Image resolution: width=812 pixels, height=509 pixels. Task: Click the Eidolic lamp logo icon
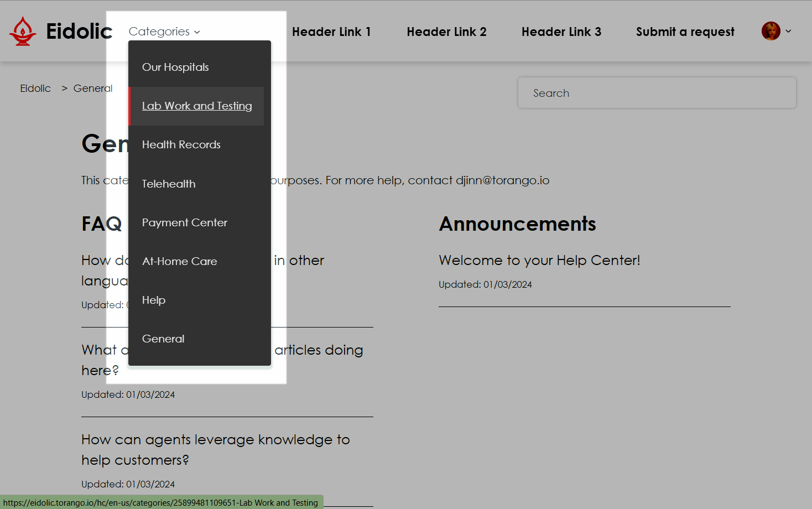(x=23, y=32)
